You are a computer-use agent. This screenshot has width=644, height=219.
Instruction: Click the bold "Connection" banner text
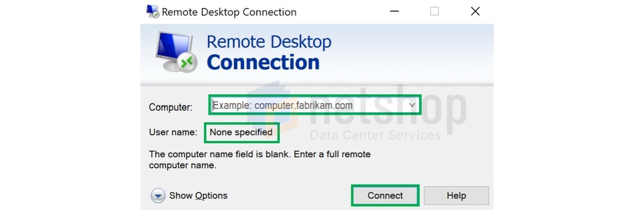tap(263, 62)
